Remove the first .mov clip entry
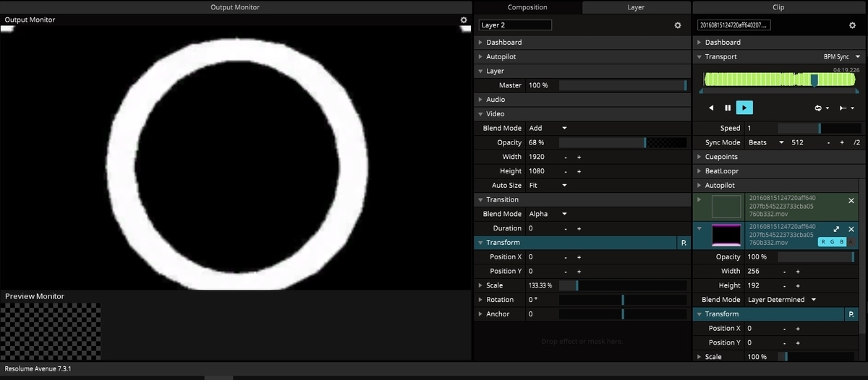The width and height of the screenshot is (868, 380). point(851,200)
